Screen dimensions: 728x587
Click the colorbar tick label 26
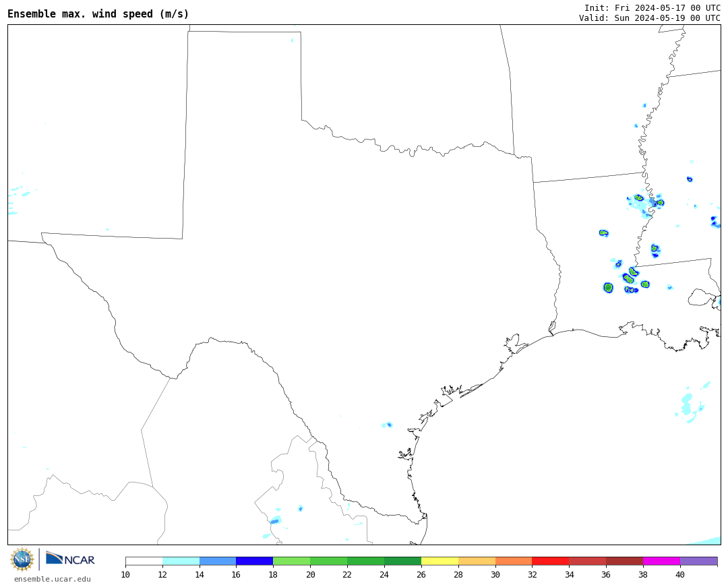pos(421,574)
